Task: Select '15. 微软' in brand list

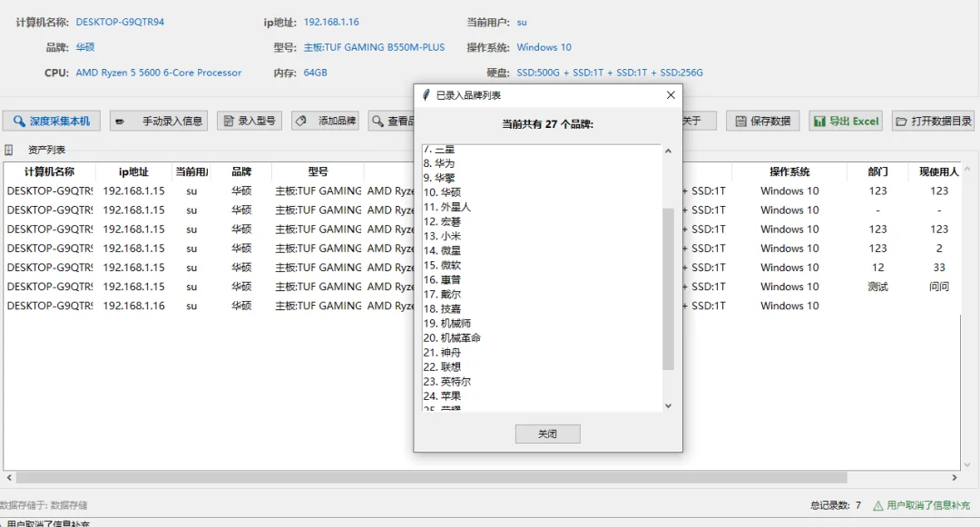Action: click(x=442, y=266)
